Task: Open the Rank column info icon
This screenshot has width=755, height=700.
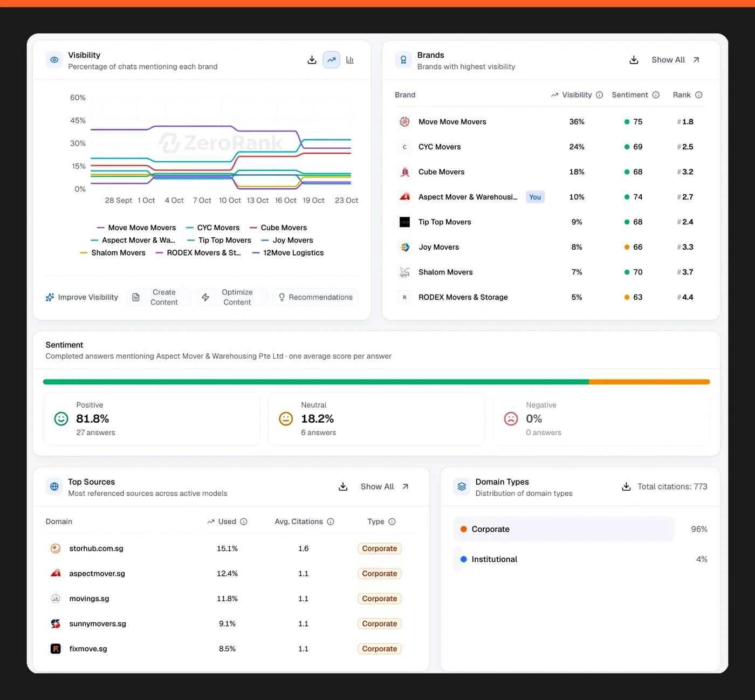Action: click(x=699, y=95)
